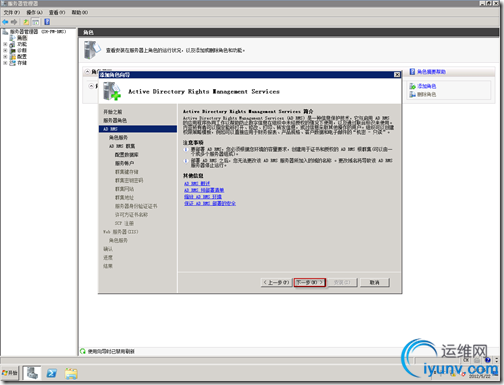
Task: Click the green refresh icon in status bar
Action: 83,351
